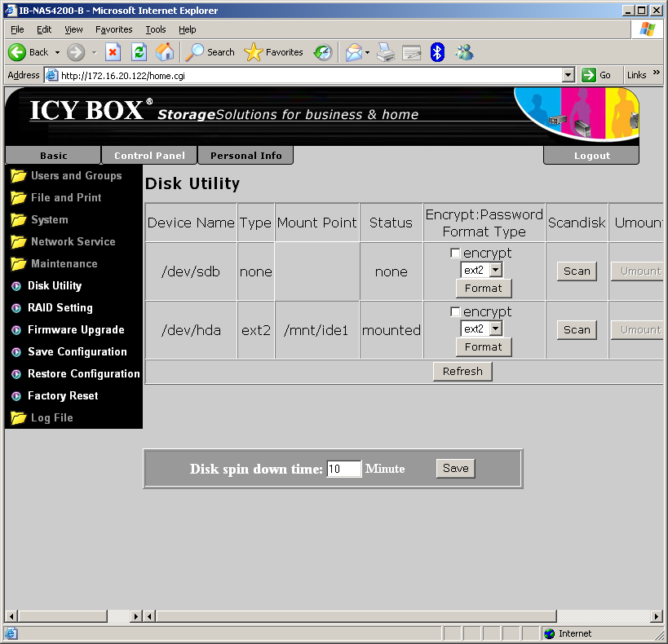Open the Save Configuration link
The height and width of the screenshot is (644, 668).
click(77, 352)
